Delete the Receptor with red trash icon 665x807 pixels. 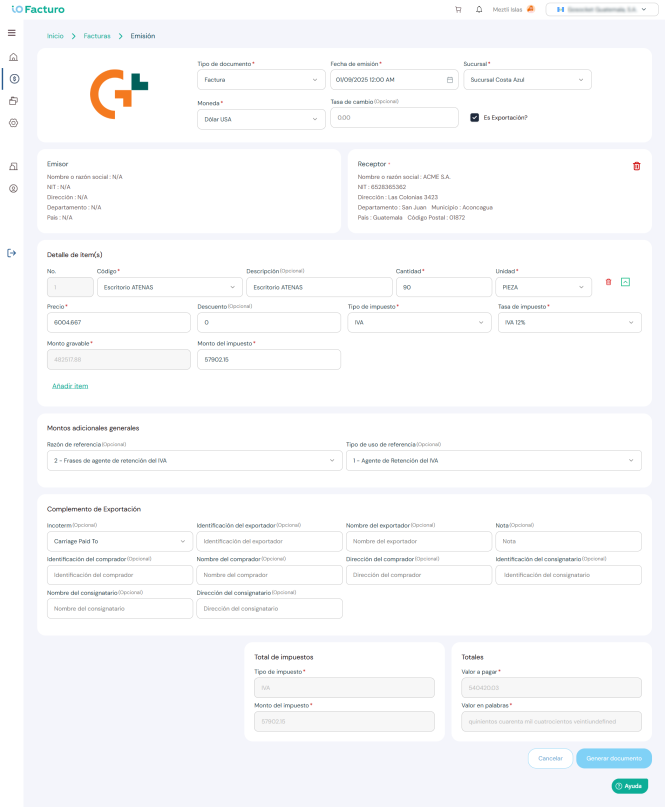tap(637, 166)
